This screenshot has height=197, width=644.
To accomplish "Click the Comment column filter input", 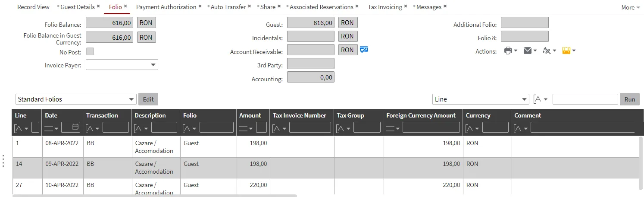I will click(582, 127).
